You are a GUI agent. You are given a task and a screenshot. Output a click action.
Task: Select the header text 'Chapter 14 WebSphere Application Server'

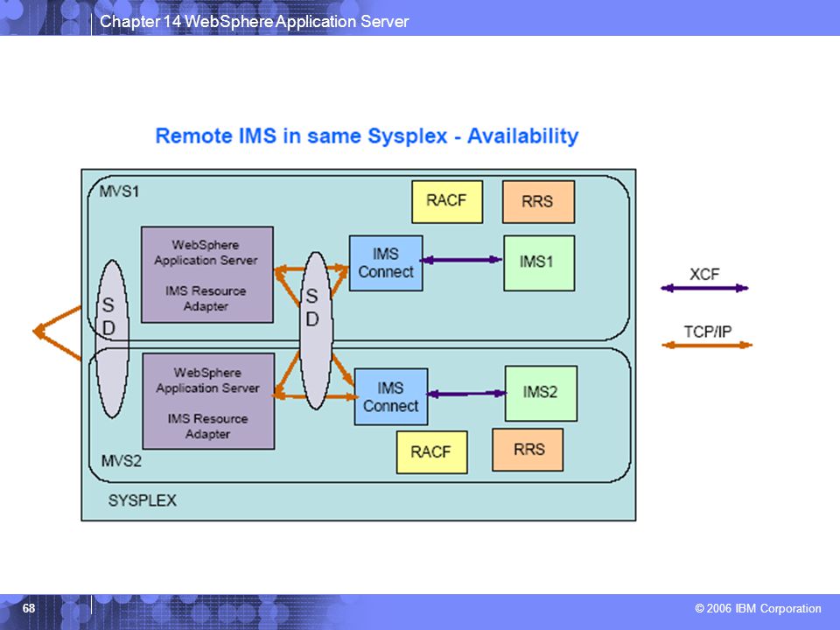click(254, 21)
